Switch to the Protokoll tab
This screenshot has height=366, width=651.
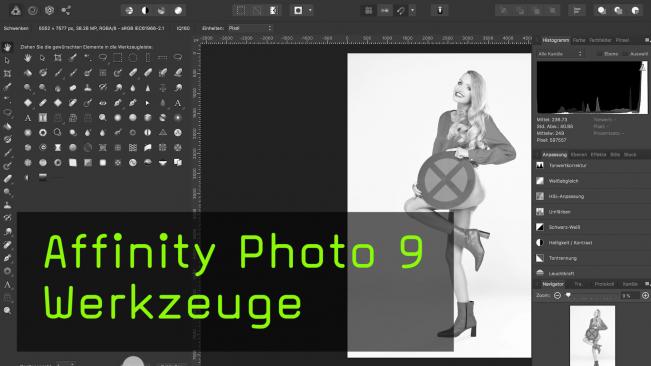[x=604, y=284]
